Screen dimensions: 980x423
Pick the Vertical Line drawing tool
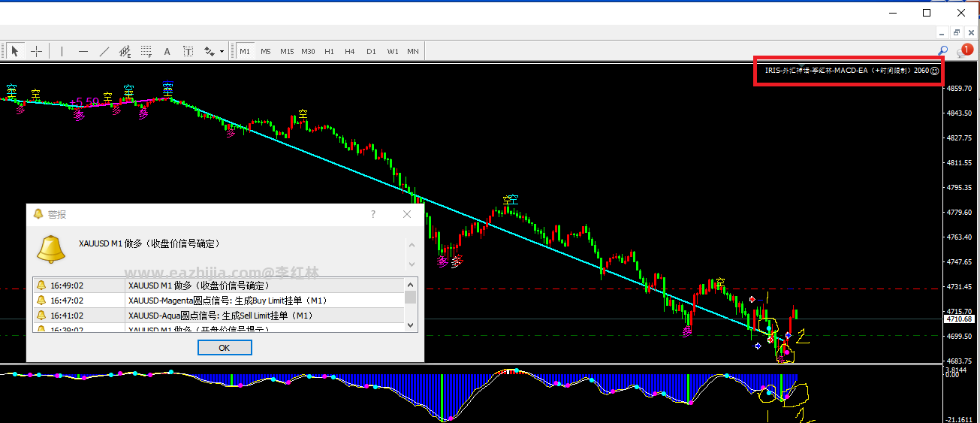62,51
